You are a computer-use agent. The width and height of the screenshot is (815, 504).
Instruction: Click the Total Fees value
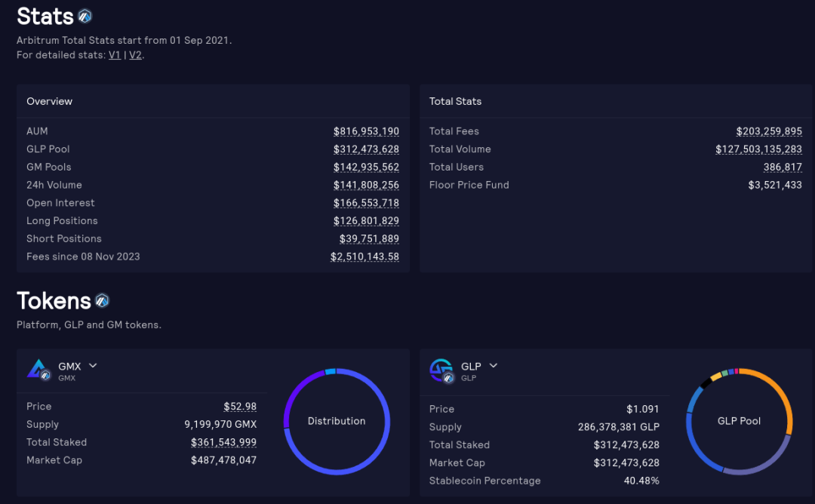[x=769, y=131]
